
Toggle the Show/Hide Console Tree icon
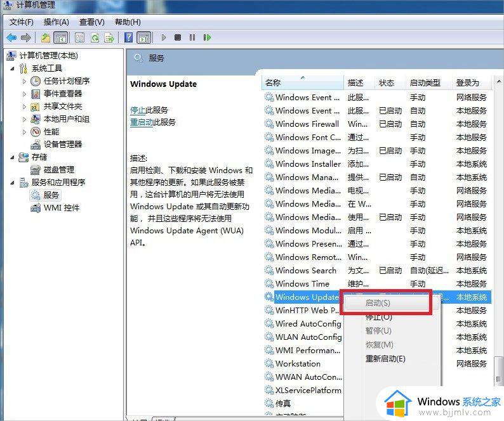[60, 38]
